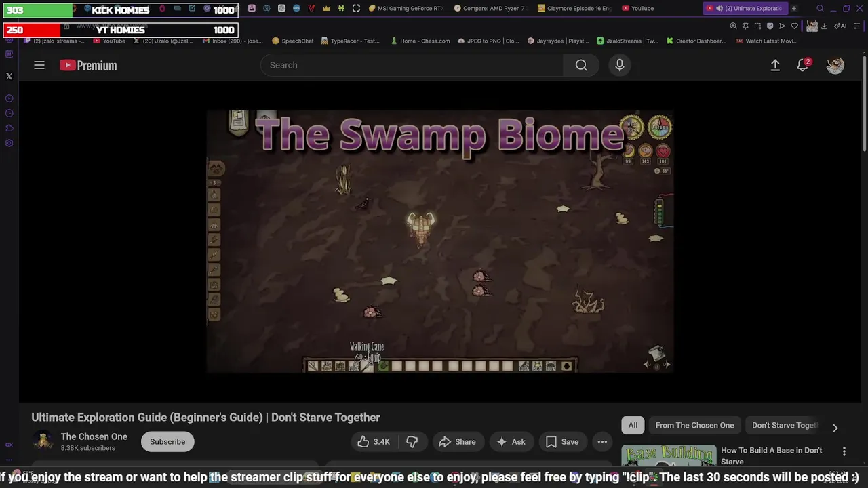Open Extensions cube icon in the sidebar
This screenshot has width=868, height=488.
[9, 128]
